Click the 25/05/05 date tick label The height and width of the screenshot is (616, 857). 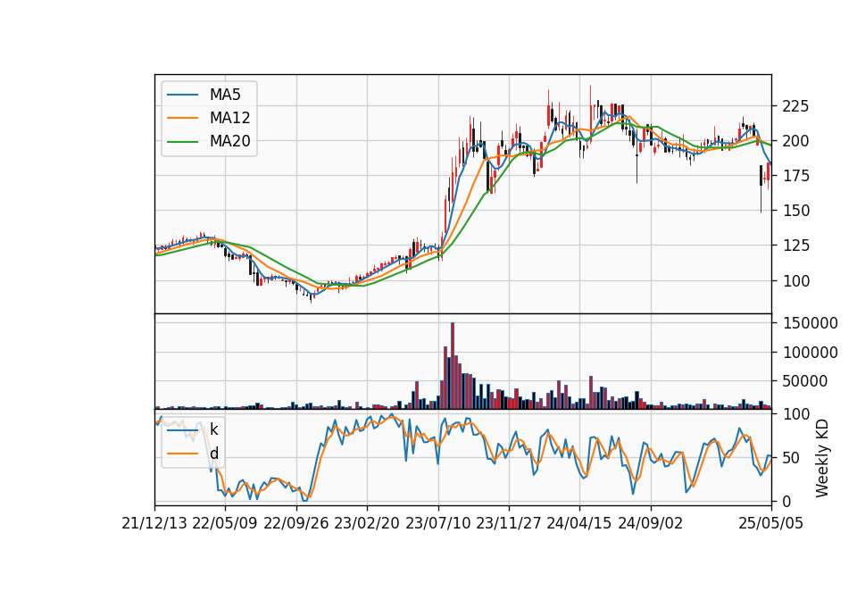tap(771, 523)
